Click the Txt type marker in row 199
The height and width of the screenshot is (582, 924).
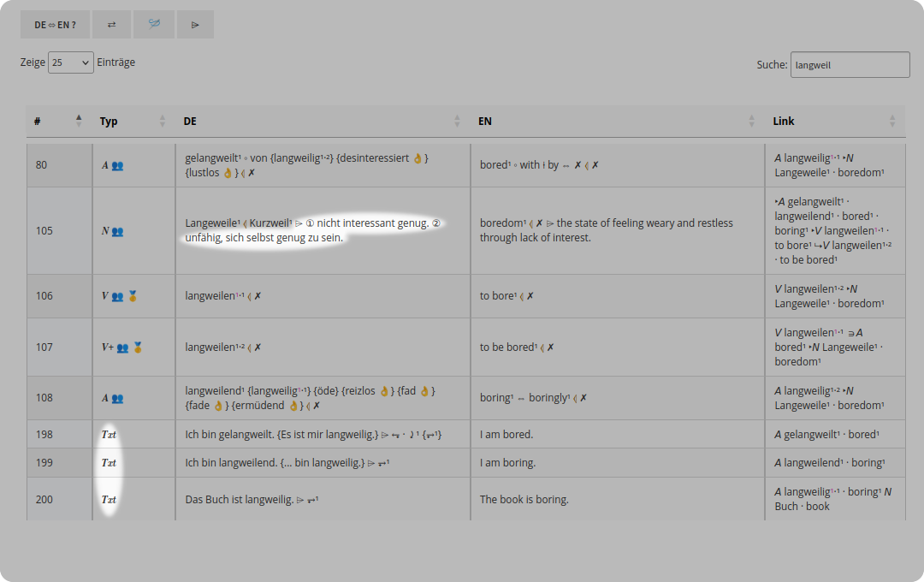point(109,463)
